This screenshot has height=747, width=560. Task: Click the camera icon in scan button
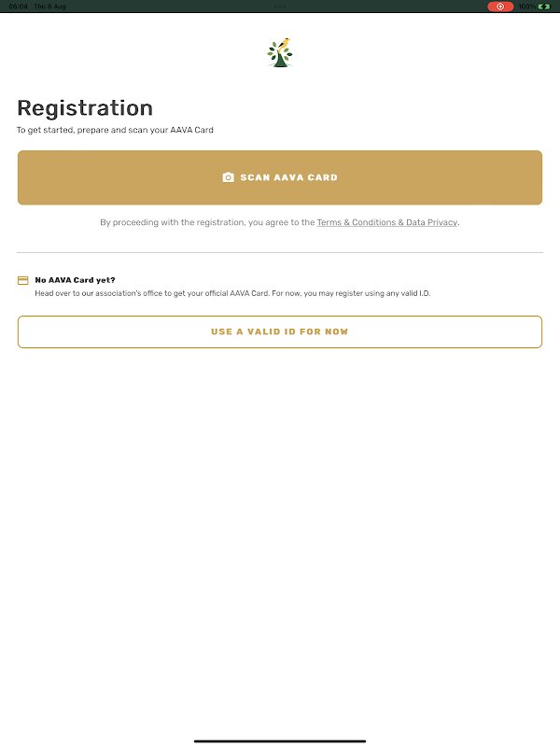tap(228, 177)
